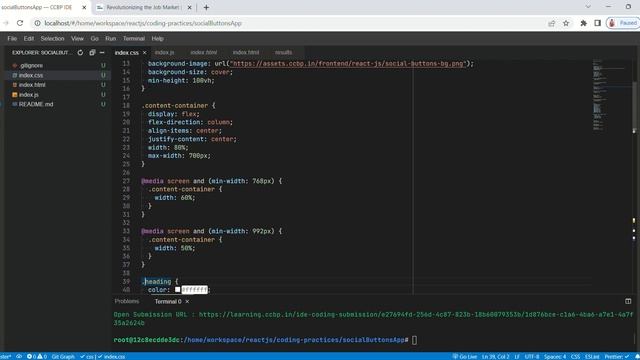Open the submission URL in terminal
Viewport: 640px width, 360px height.
[x=373, y=318]
